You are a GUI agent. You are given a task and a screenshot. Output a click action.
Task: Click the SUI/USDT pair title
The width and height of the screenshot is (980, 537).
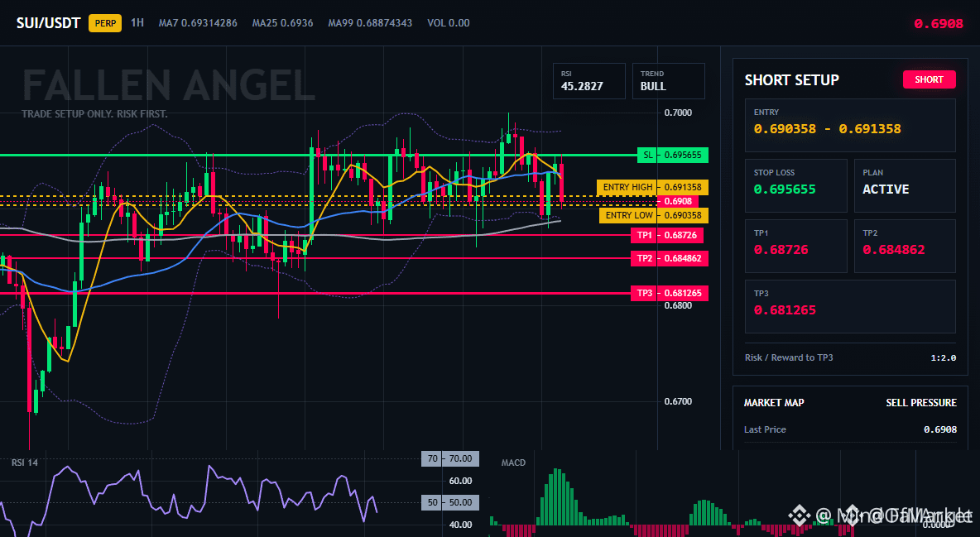tap(48, 23)
